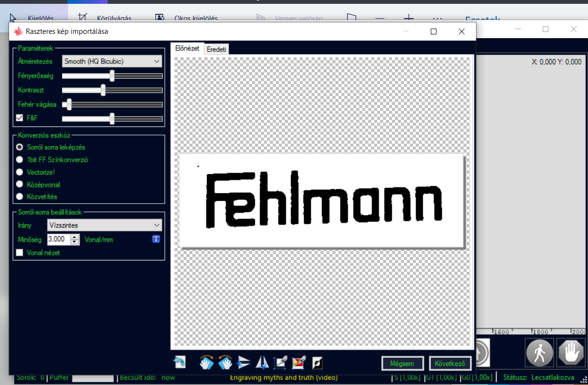
Task: Click the Fényerősség brightness slider
Action: (112, 76)
